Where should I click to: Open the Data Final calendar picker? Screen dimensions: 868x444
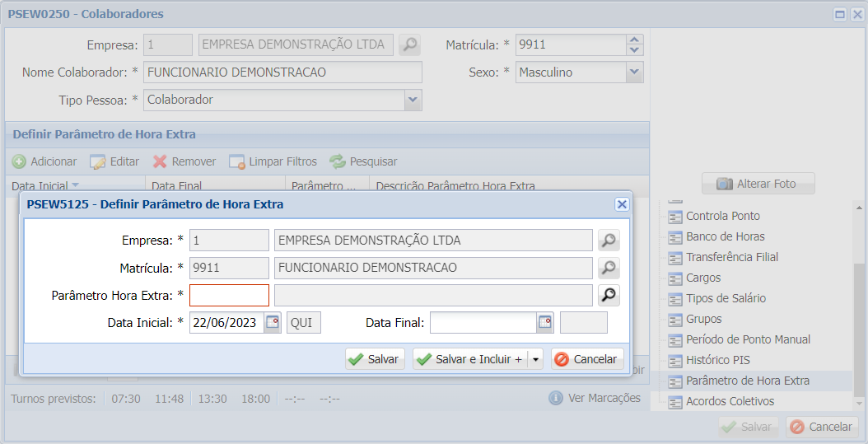coord(545,322)
